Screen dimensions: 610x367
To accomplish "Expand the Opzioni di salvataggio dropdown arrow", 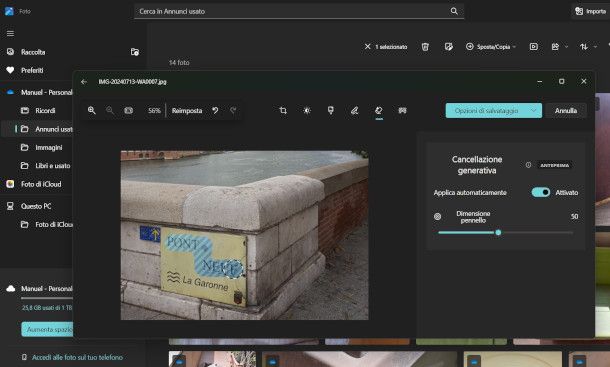I will 534,111.
